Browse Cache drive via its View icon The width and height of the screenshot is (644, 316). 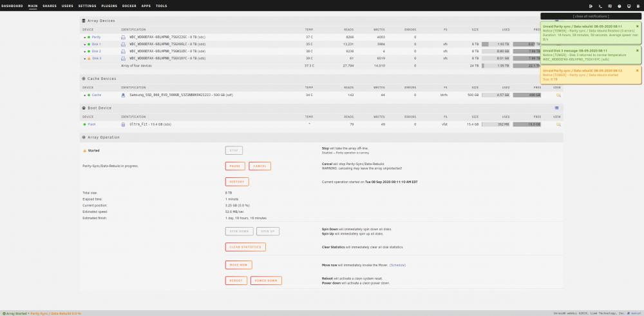click(558, 95)
